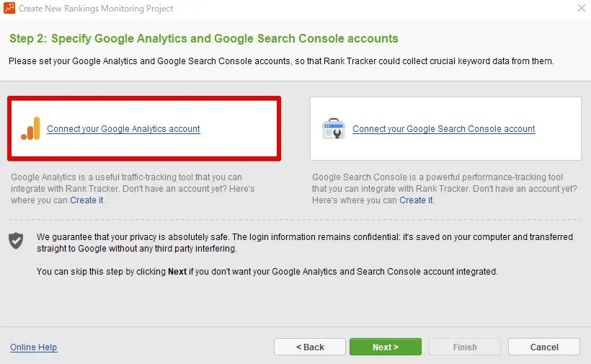Click the privacy shield checkmark icon
591x364 pixels.
[x=16, y=241]
